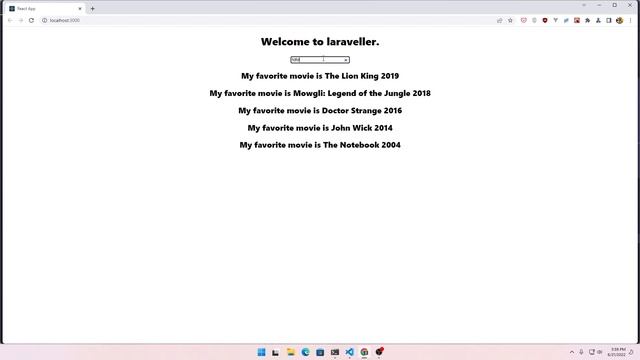This screenshot has height=360, width=640.
Task: Open the Extensions puzzle-piece menu
Action: pyautogui.click(x=587, y=20)
